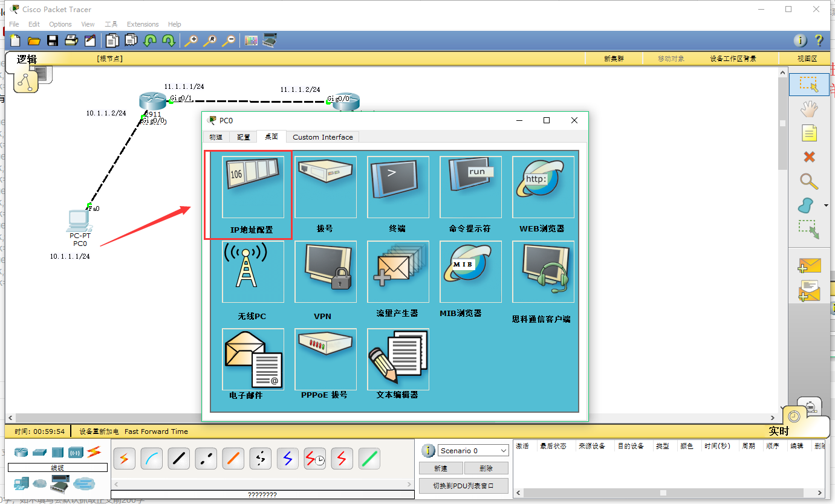835x504 pixels.
Task: Pick the automatic connection lightning cable
Action: tap(125, 459)
